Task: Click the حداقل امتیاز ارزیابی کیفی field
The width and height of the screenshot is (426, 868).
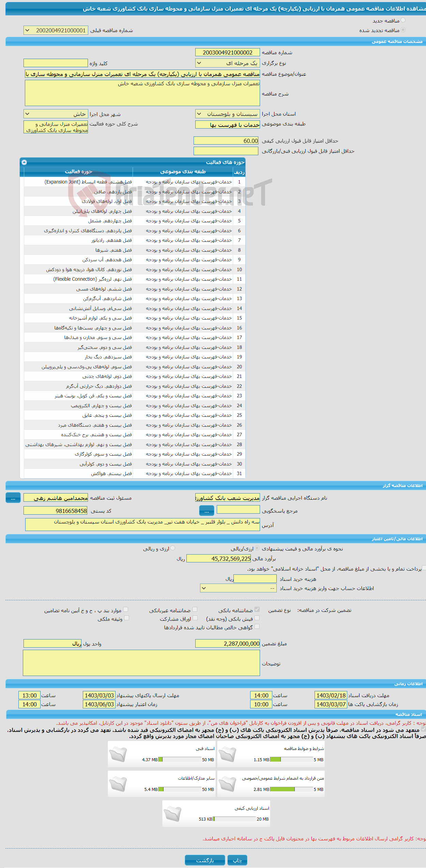Action: (227, 141)
